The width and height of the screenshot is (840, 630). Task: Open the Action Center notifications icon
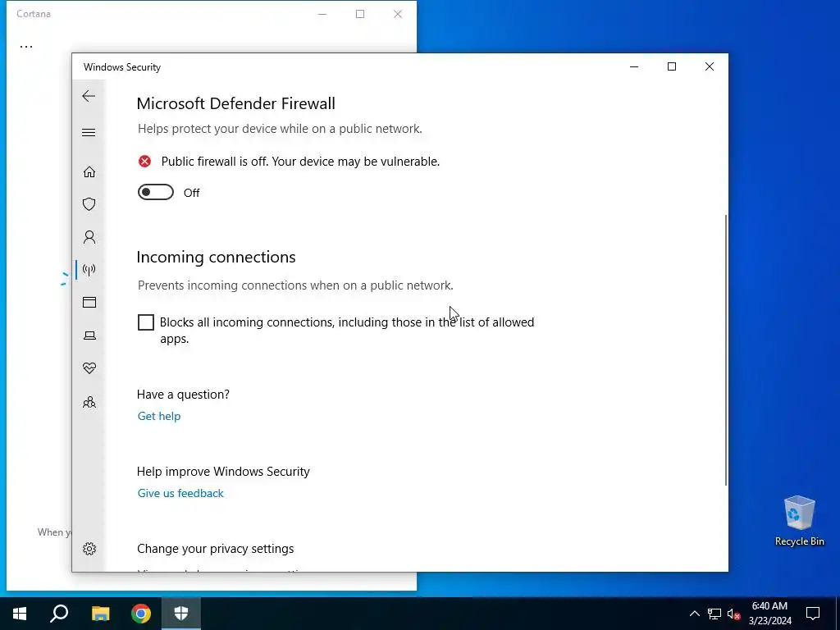(813, 614)
